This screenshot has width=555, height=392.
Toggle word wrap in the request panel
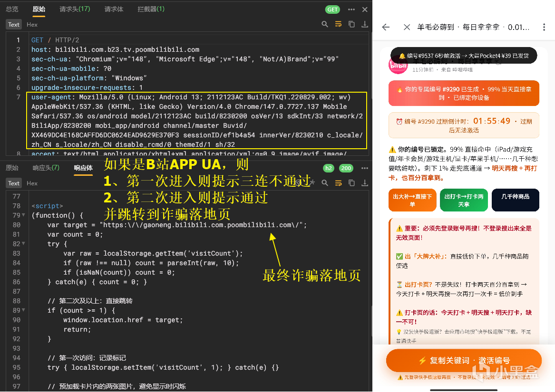[x=339, y=24]
